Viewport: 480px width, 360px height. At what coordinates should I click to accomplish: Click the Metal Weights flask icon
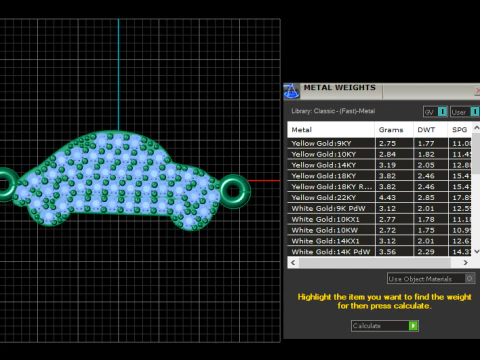click(x=292, y=91)
